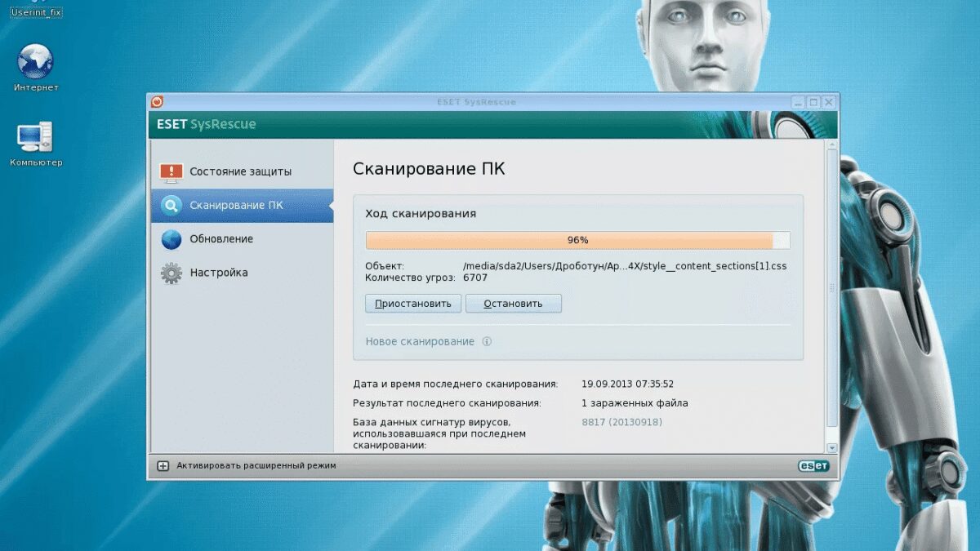
Task: Click the info icon beside Новое сканирование
Action: (487, 342)
